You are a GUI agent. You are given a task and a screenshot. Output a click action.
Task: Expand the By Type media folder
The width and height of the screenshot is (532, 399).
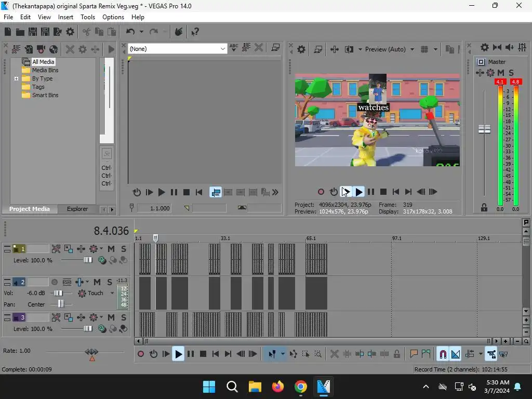click(16, 79)
